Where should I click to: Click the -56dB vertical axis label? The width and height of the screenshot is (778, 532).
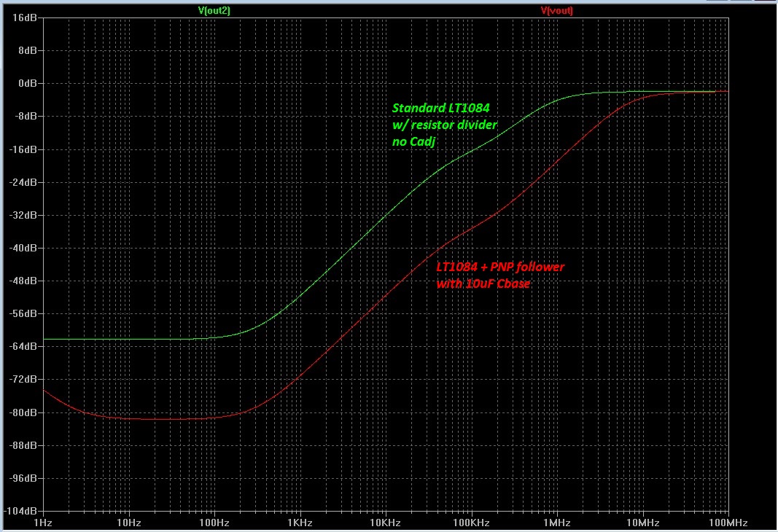(x=23, y=313)
